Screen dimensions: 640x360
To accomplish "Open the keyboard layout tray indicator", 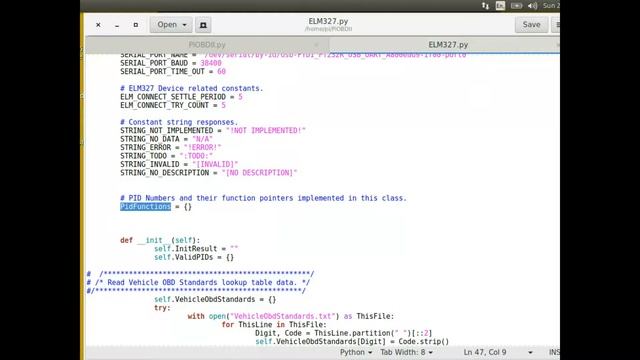I will click(500, 6).
